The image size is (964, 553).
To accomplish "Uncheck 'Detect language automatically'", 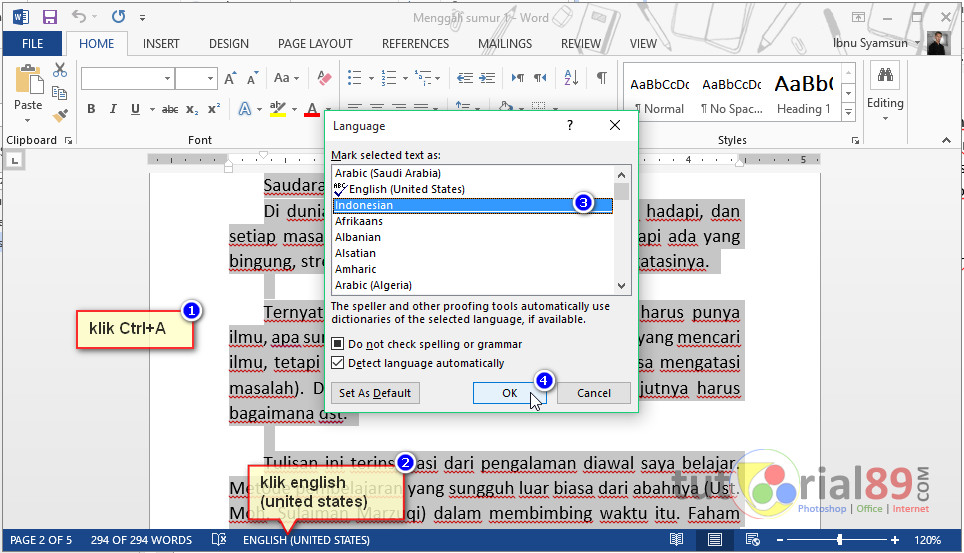I will tap(338, 363).
